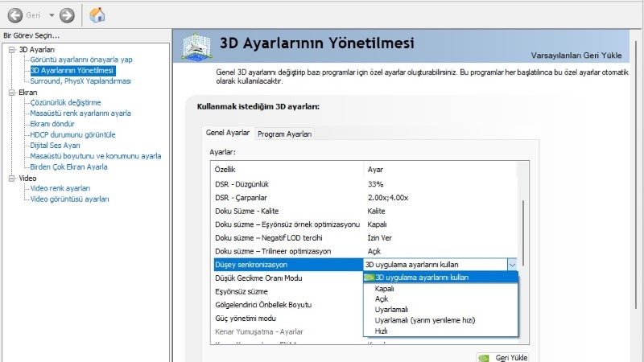Screen dimensions: 644x362
Task: Open Video renk ayarları
Action: 60,188
